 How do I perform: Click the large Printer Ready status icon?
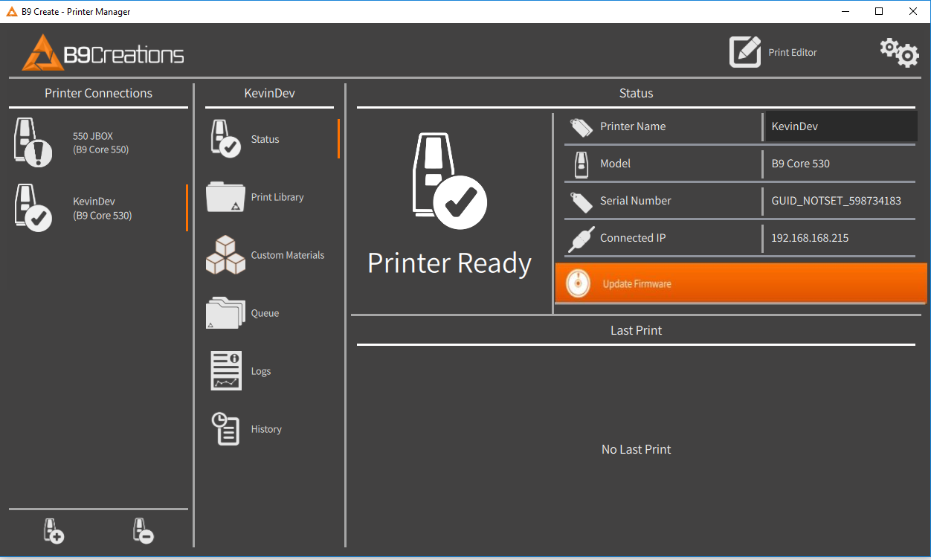[x=449, y=181]
